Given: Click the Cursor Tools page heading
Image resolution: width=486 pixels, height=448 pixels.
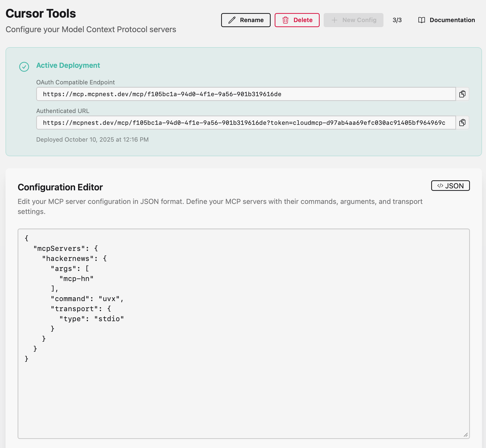Looking at the screenshot, I should pos(40,14).
